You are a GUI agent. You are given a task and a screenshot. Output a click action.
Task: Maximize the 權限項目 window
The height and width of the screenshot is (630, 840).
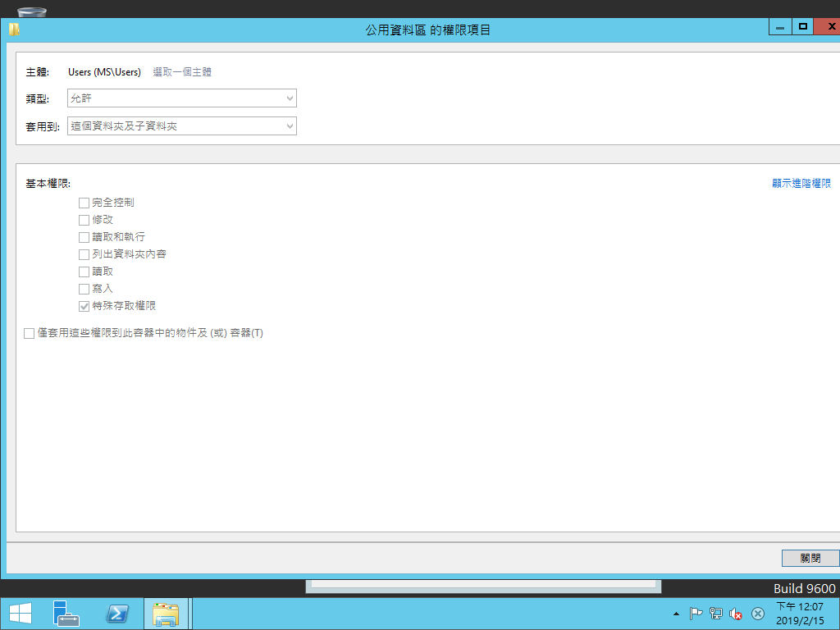(x=802, y=27)
